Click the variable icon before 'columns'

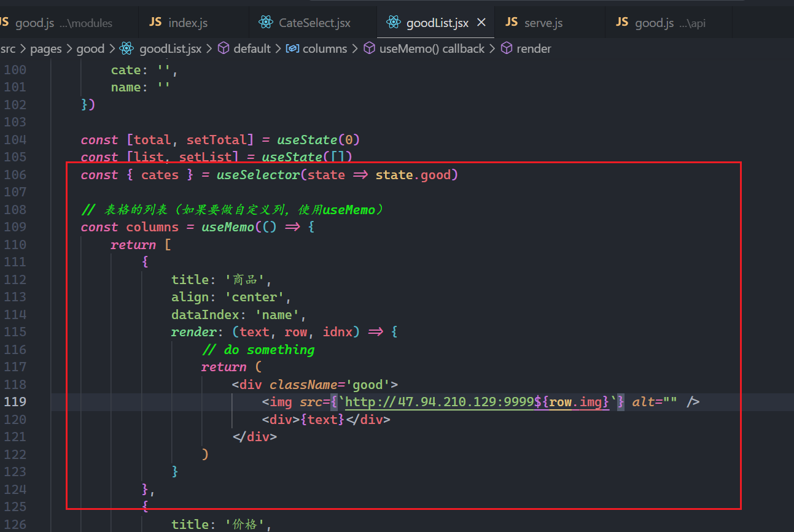click(293, 48)
